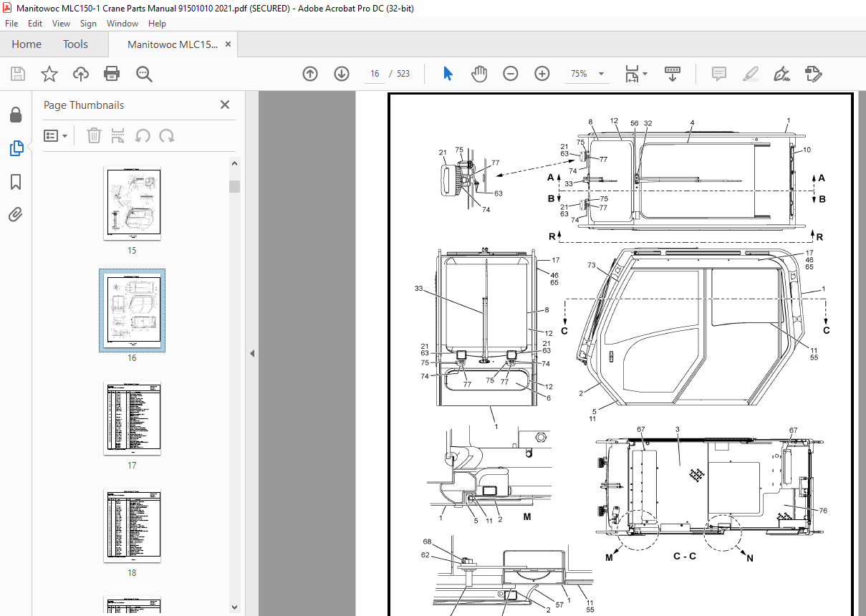
Task: Close the Page Thumbnails panel
Action: 225,105
